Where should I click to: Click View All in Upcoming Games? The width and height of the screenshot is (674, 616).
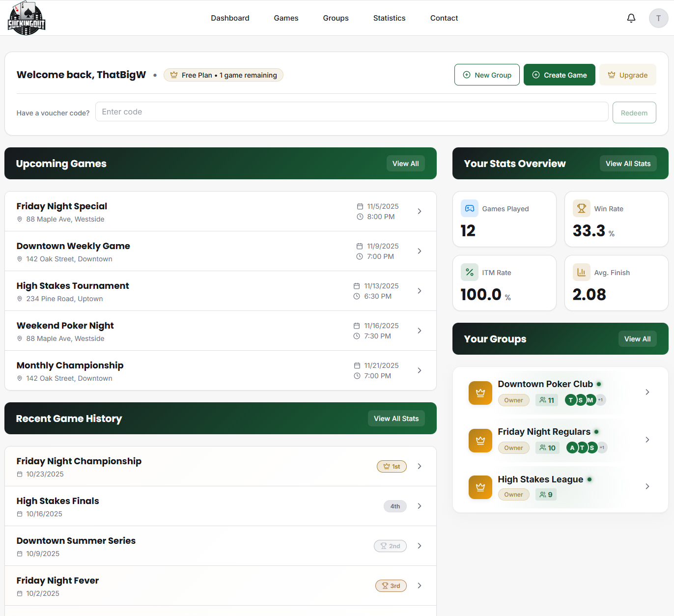(405, 164)
